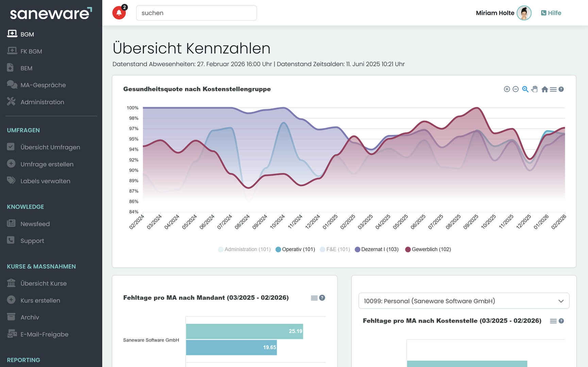
Task: Open help for Fehltage nach Mandant
Action: pos(322,298)
